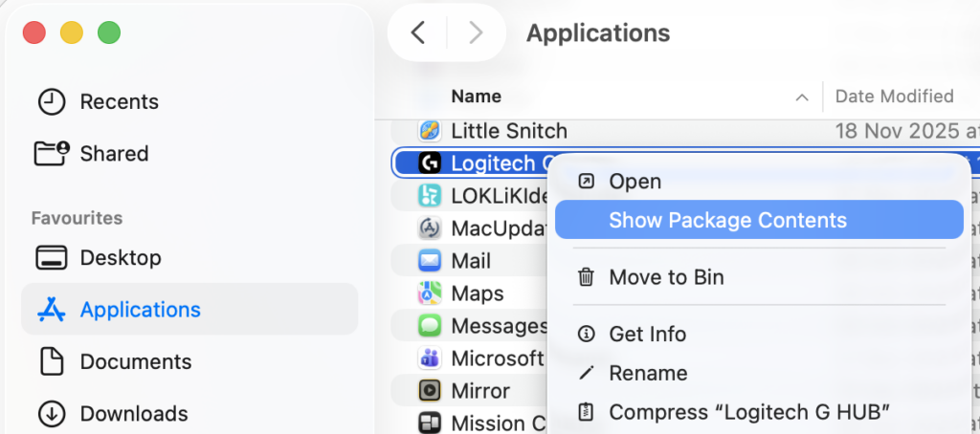The image size is (980, 434).
Task: Choose Move to Bin menu option
Action: 666,277
